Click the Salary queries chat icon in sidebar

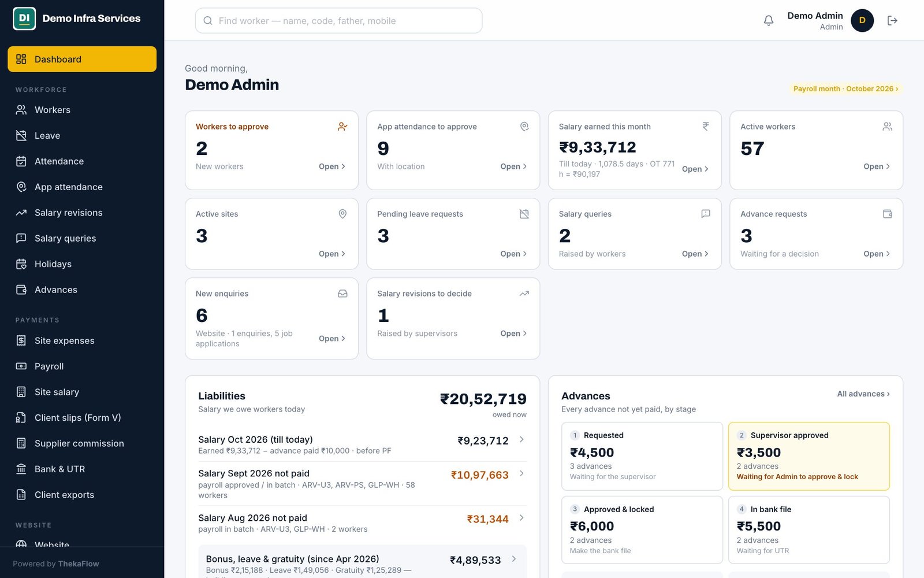click(x=21, y=238)
